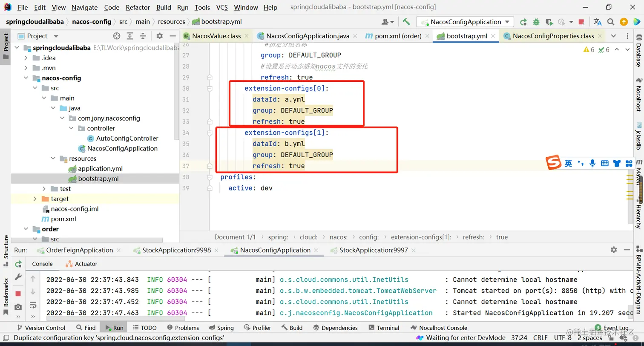The height and width of the screenshot is (346, 644).
Task: Toggle soft-wrap in console output
Action: [x=33, y=305]
